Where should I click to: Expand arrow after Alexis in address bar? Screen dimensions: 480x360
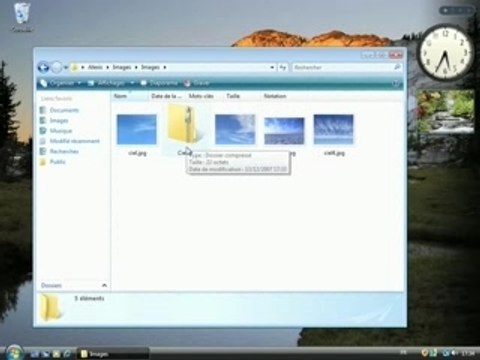[x=107, y=67]
